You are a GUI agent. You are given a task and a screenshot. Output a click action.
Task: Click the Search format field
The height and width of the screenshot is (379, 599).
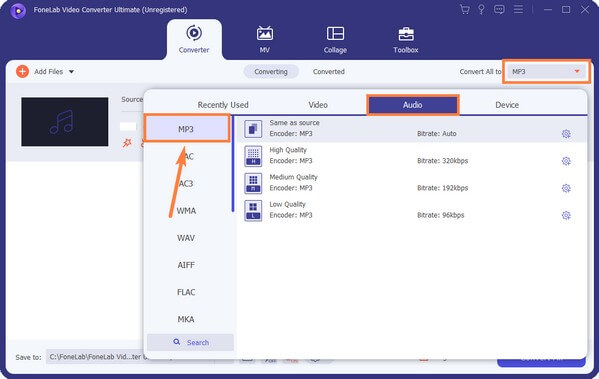coord(190,342)
